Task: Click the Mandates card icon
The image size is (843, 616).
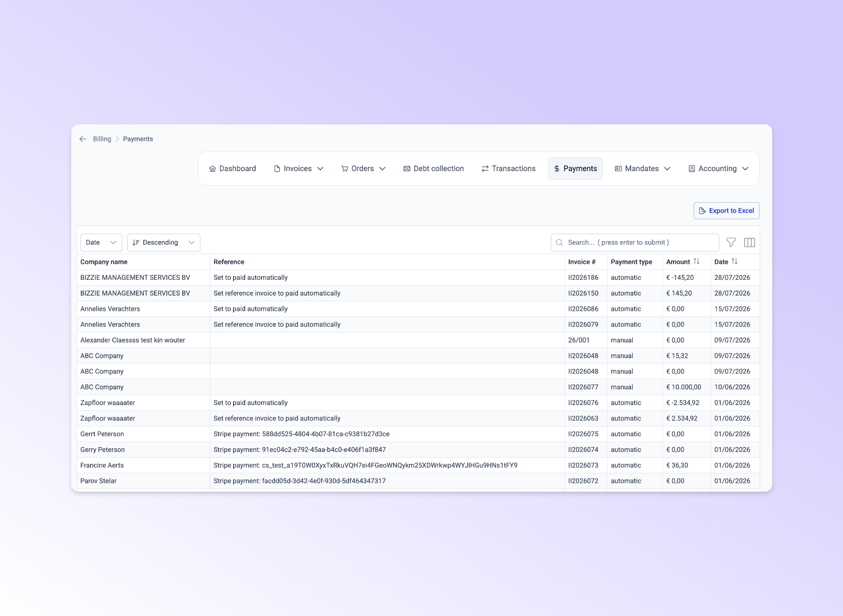Action: pos(619,169)
